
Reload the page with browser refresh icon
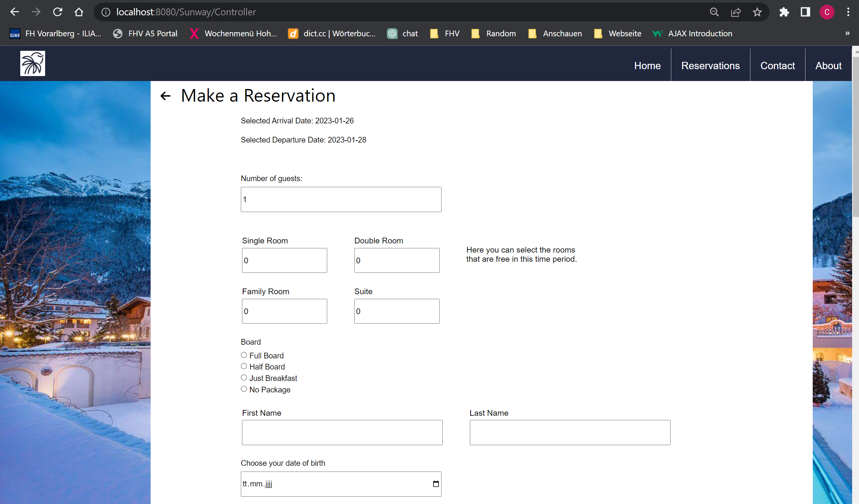57,12
